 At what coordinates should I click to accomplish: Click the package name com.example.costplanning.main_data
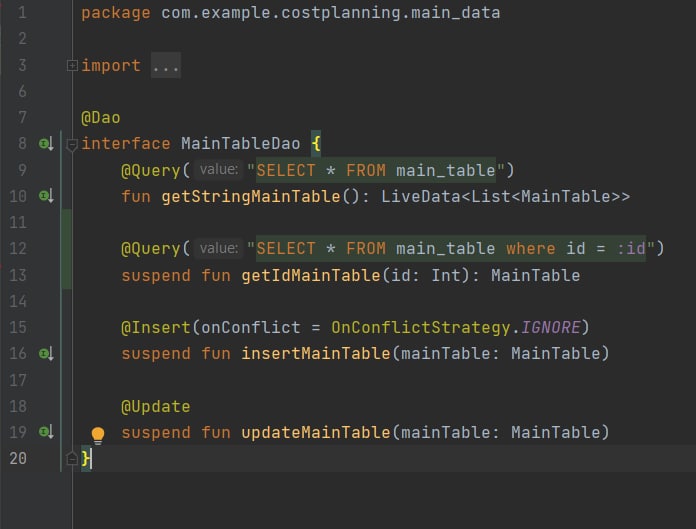click(331, 13)
